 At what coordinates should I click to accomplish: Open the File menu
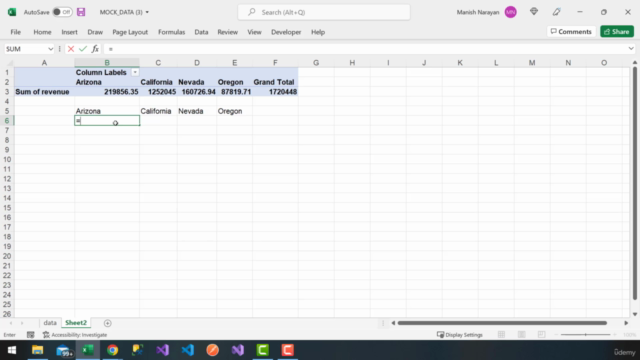point(16,32)
